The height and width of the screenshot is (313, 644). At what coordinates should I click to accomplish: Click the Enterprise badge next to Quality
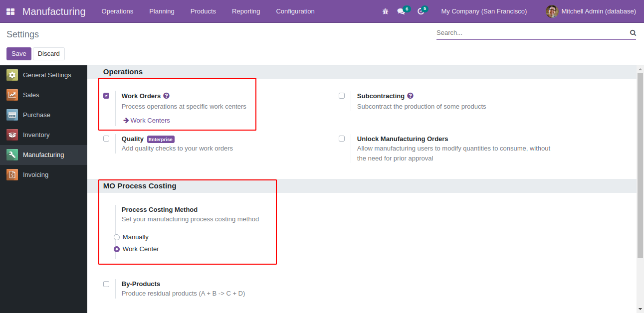[x=161, y=140]
